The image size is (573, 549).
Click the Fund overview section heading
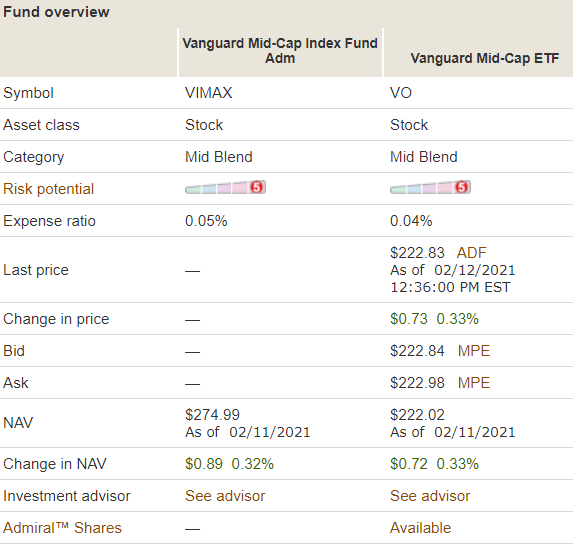pos(56,12)
